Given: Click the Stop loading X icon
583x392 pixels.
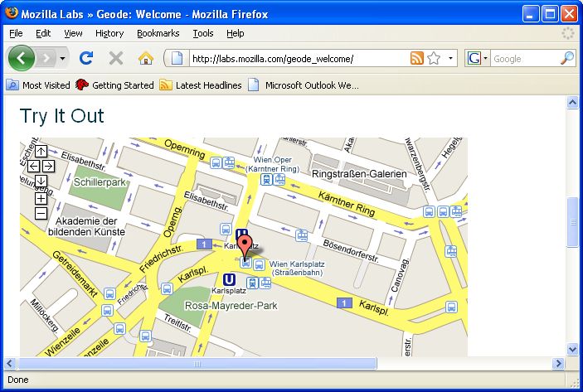Looking at the screenshot, I should [116, 58].
